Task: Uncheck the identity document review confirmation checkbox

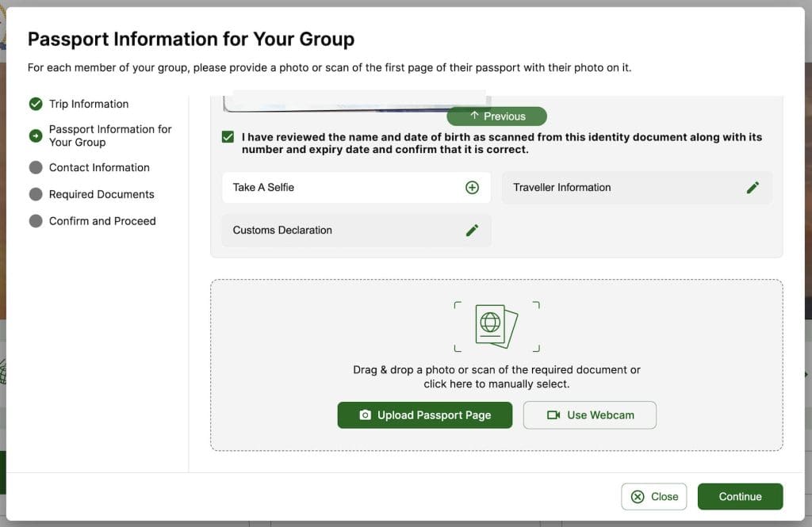Action: click(x=228, y=137)
